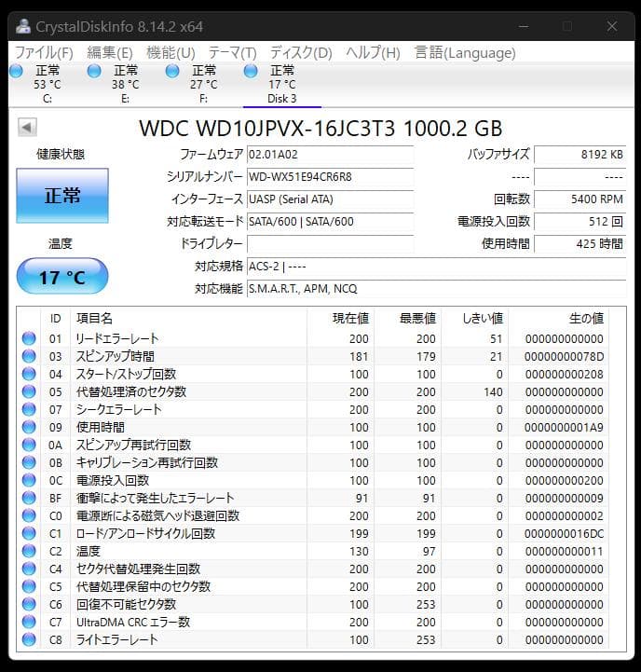Click the status orb for row C1
This screenshot has height=672, width=641.
click(x=29, y=533)
